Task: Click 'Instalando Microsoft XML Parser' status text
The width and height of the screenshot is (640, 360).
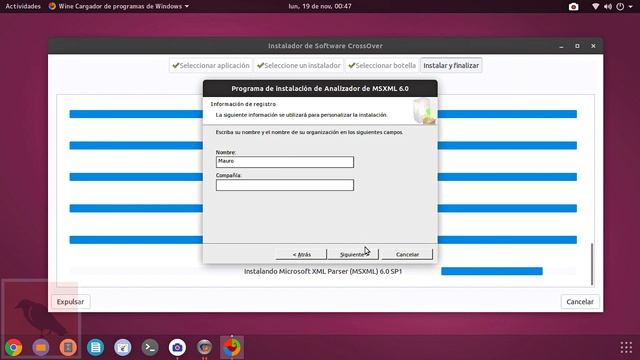Action: [x=323, y=271]
